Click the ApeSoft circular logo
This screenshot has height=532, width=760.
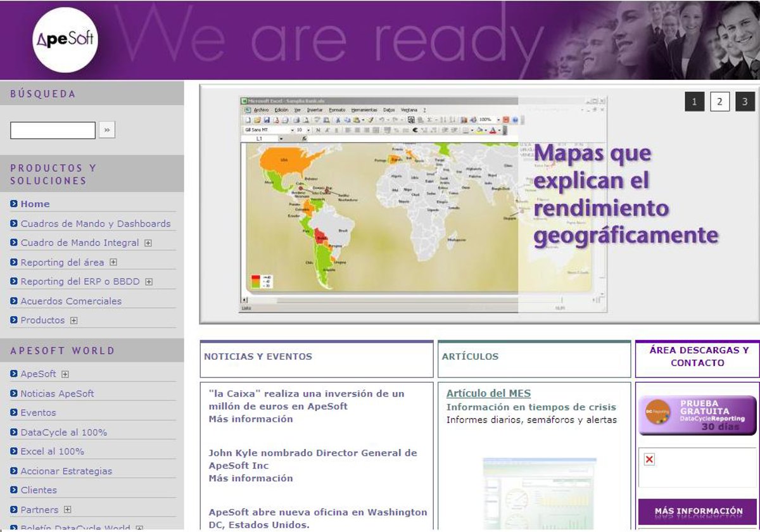tap(65, 40)
